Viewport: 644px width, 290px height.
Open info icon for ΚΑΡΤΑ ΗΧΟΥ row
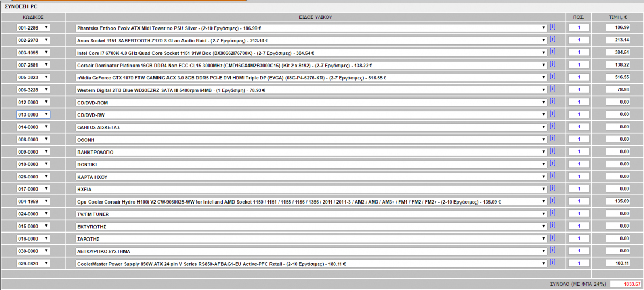[552, 176]
